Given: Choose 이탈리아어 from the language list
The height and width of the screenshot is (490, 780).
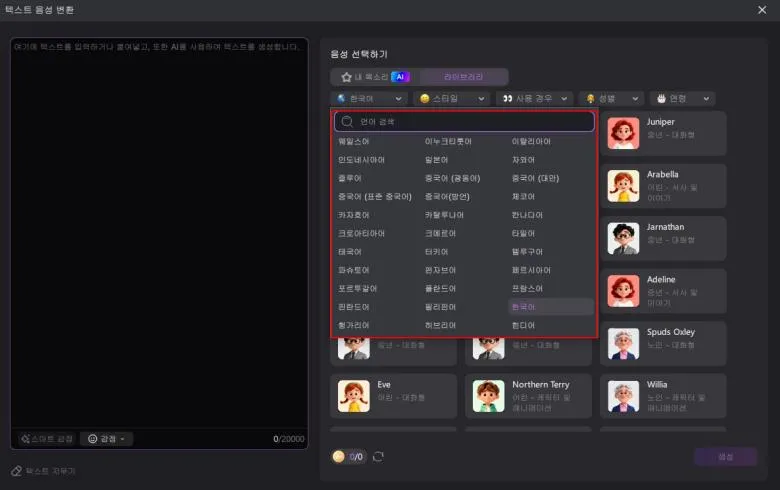Looking at the screenshot, I should pos(531,142).
